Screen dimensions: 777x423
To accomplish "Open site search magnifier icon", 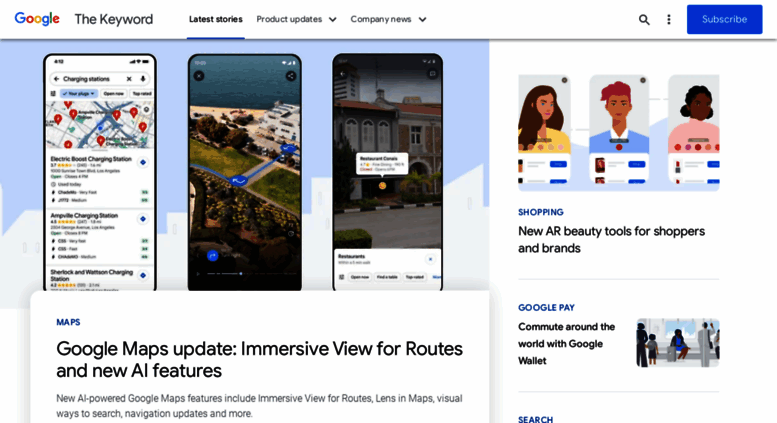I will pos(644,19).
